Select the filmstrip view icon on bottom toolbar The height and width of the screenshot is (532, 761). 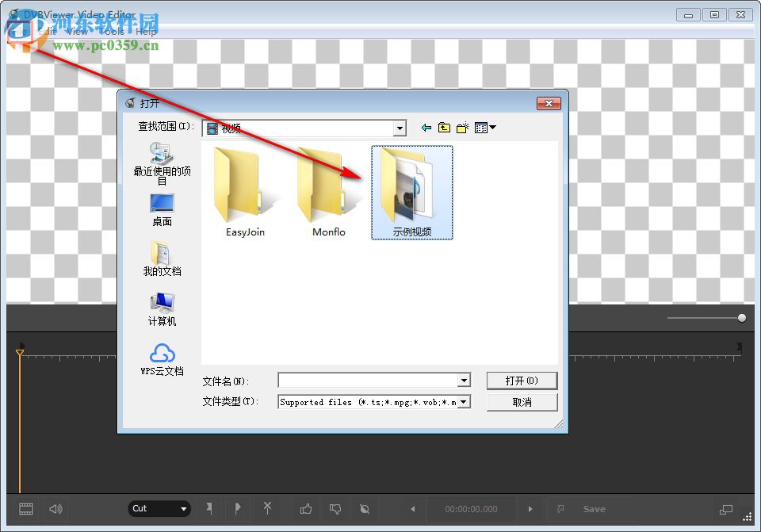(26, 509)
